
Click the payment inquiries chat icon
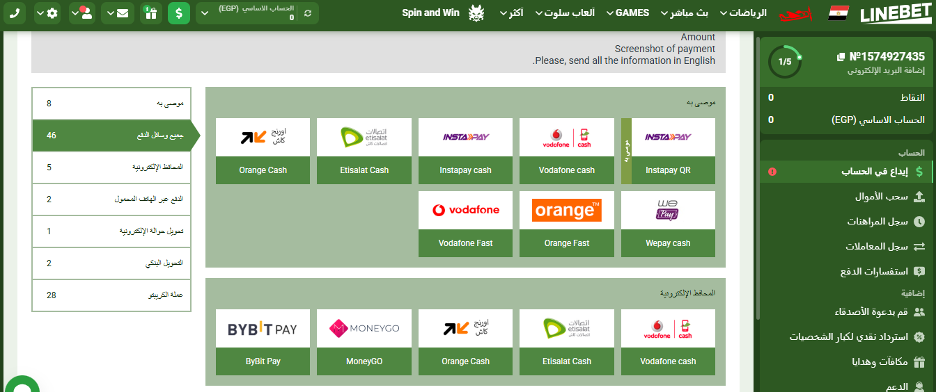919,271
